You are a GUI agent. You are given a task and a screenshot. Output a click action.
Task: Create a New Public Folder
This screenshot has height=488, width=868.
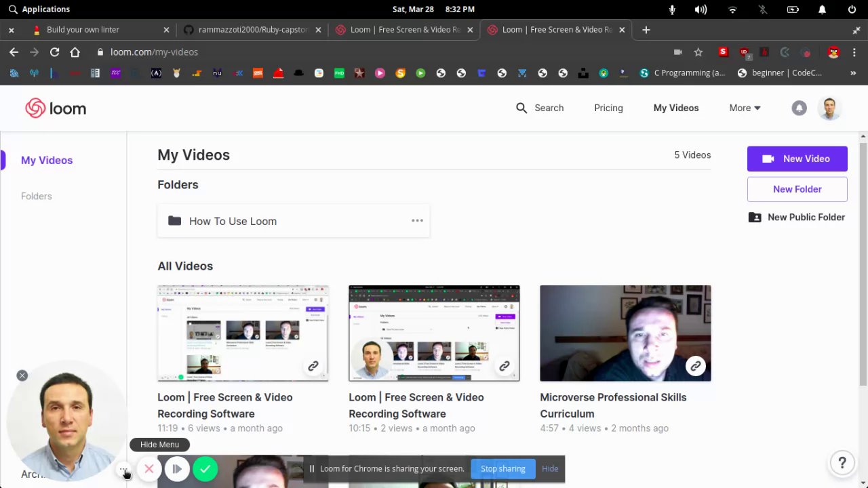point(797,217)
